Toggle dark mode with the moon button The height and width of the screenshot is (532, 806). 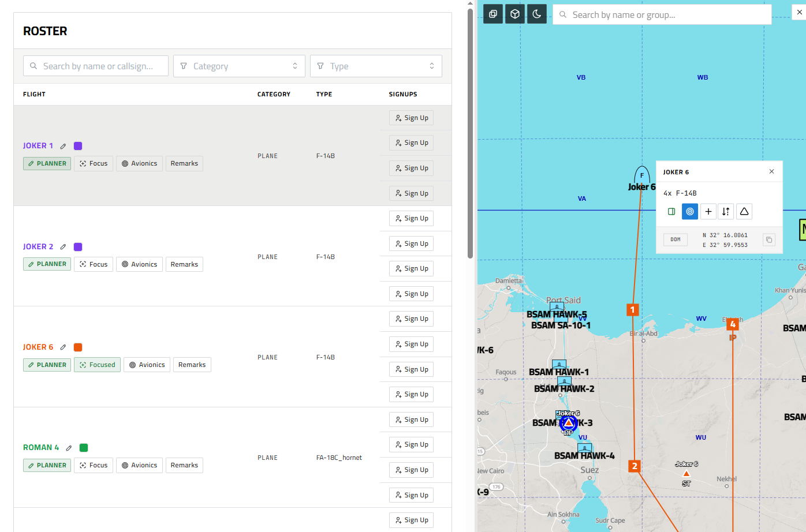(x=537, y=14)
